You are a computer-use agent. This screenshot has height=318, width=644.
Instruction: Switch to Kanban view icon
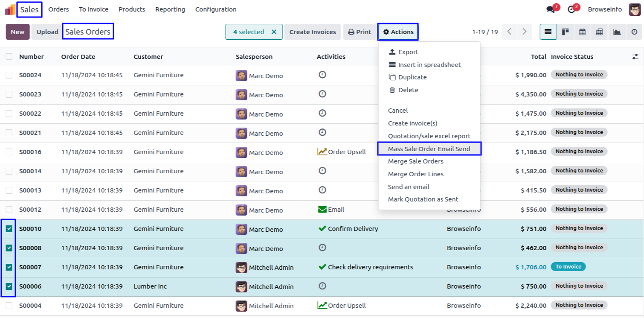565,32
